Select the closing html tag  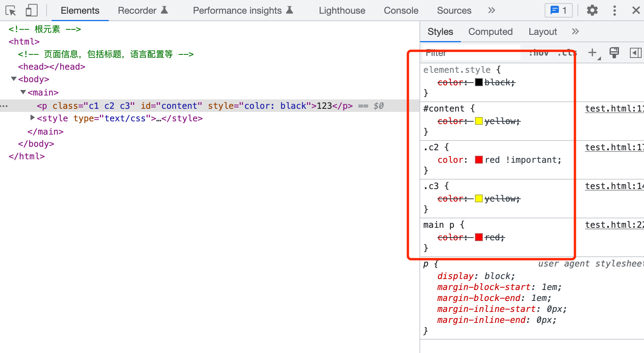(x=27, y=156)
